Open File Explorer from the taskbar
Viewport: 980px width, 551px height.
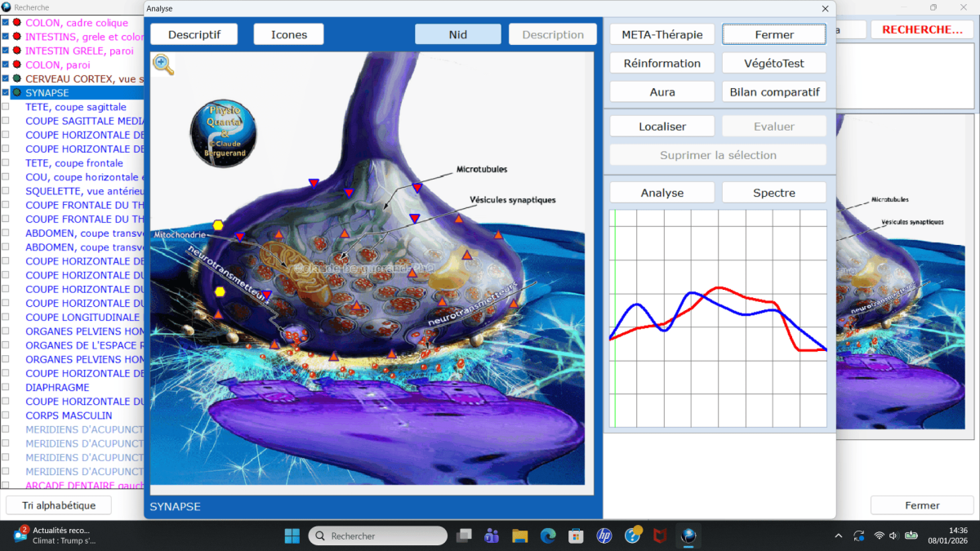coord(520,535)
